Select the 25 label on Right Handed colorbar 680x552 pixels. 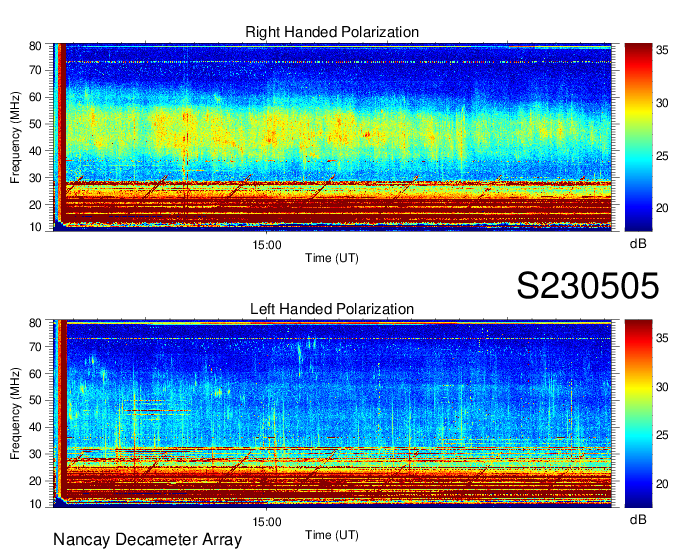click(x=662, y=156)
